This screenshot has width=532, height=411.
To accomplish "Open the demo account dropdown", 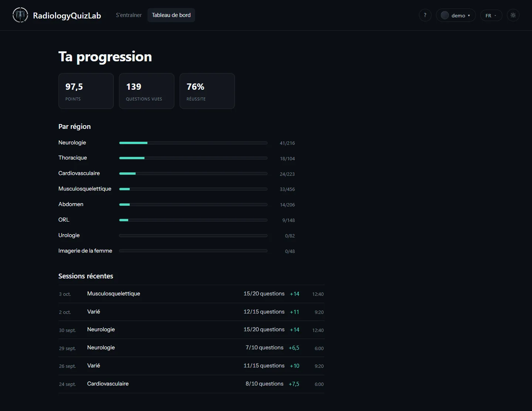I will [x=456, y=15].
